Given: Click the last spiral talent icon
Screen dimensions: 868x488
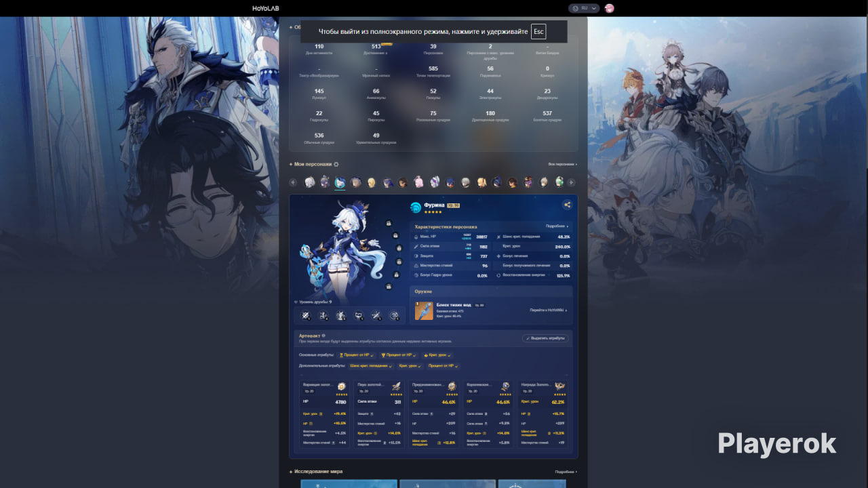Looking at the screenshot, I should point(393,315).
